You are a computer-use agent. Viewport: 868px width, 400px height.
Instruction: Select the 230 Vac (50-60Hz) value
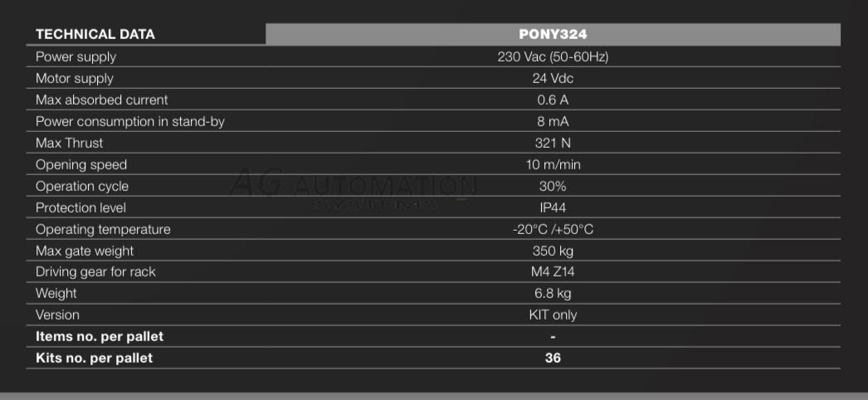553,57
